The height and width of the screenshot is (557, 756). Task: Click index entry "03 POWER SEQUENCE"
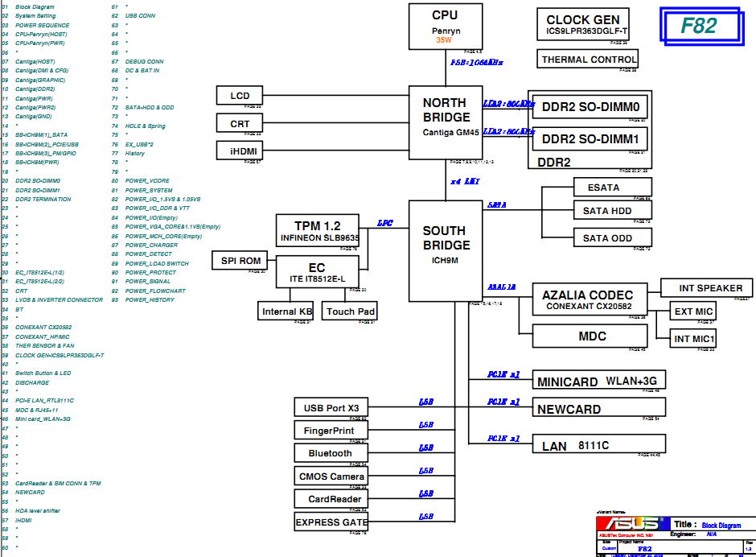35,25
